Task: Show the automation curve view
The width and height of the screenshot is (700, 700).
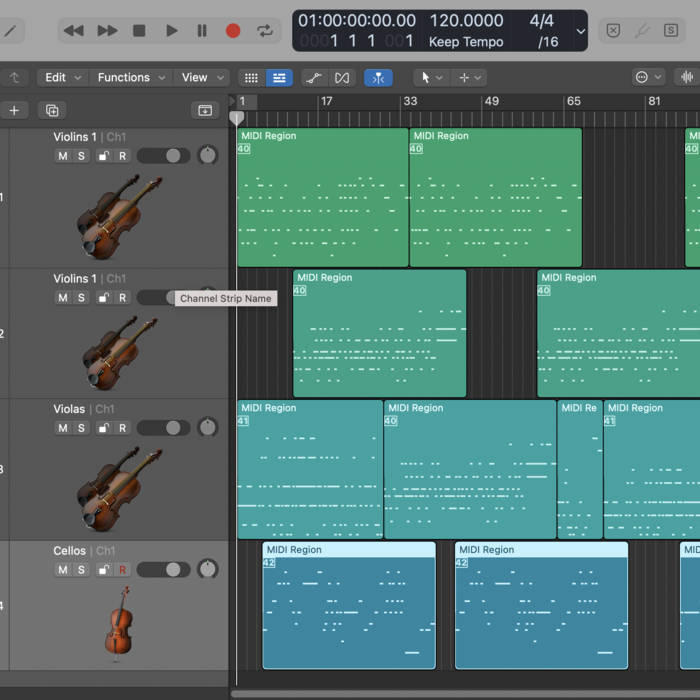Action: pos(313,77)
